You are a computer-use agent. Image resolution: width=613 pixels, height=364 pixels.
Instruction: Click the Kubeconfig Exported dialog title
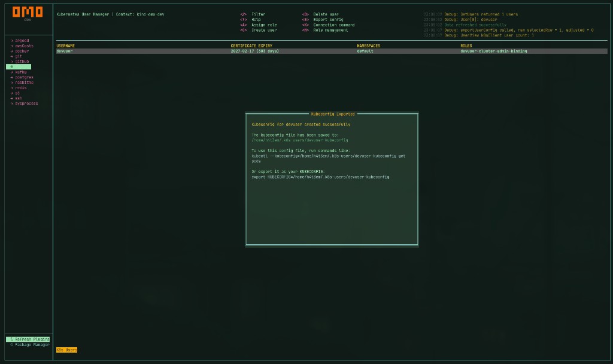pos(333,114)
